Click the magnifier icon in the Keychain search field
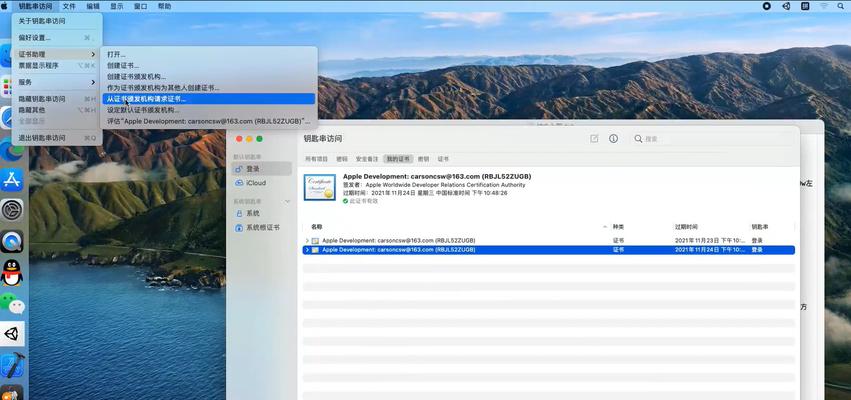851x400 pixels. [638, 139]
